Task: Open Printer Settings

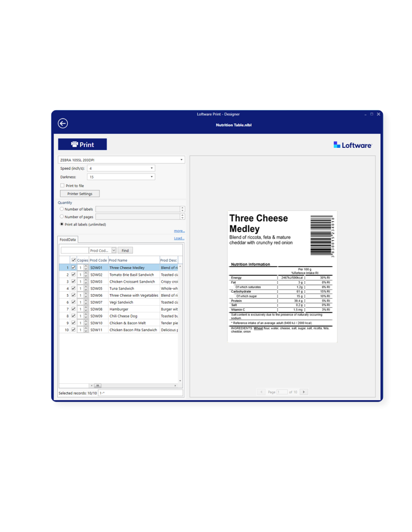Action: (x=80, y=194)
